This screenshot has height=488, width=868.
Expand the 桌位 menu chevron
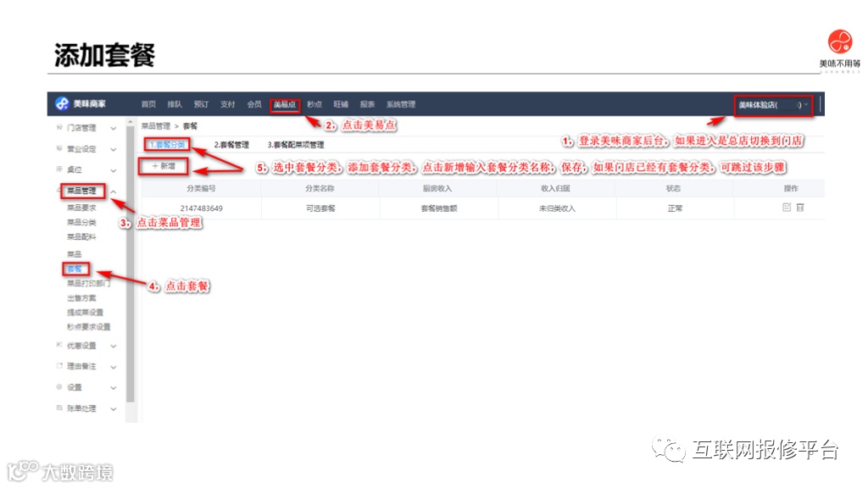click(x=114, y=170)
